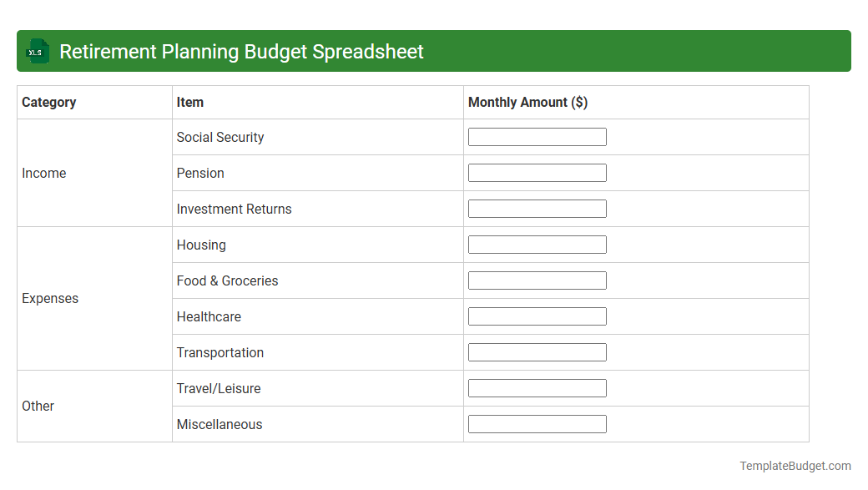This screenshot has height=490, width=868.
Task: Select the spreadsheet icon in the header banner
Action: click(x=37, y=51)
